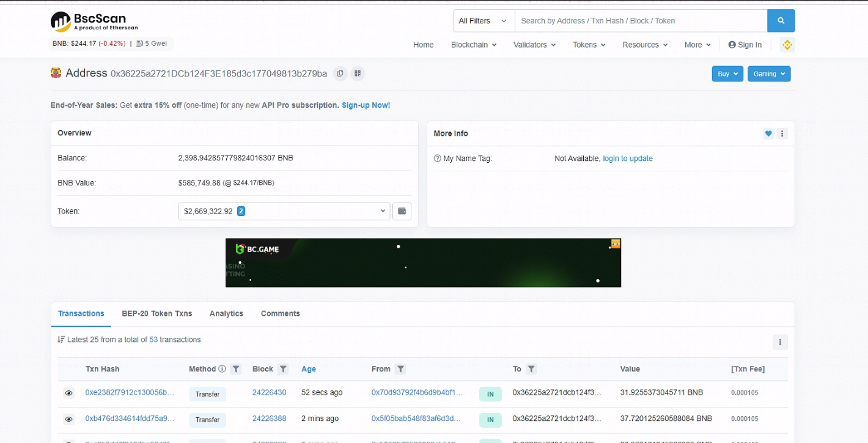
Task: Preview second transaction with eye icon
Action: (69, 419)
